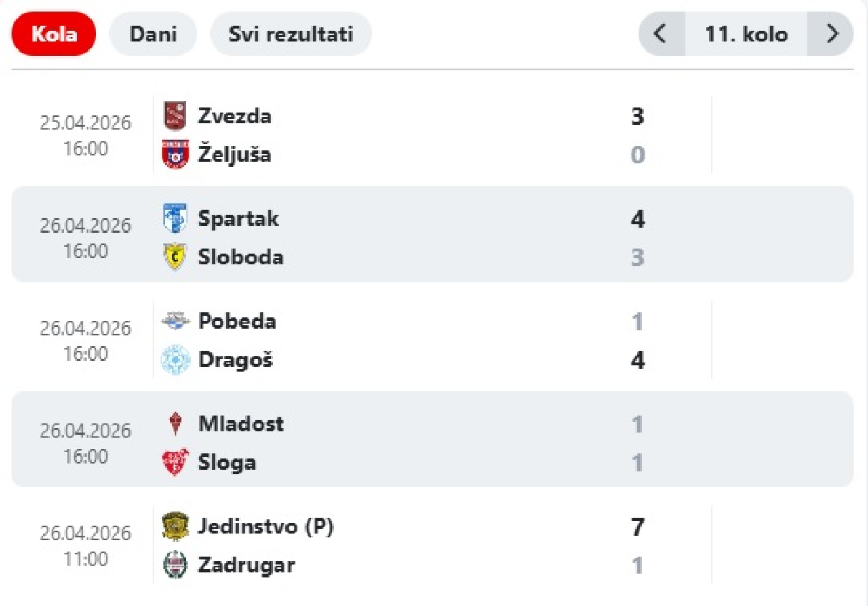Viewport: 868px width, 606px height.
Task: Click the Spartak club logo
Action: [x=175, y=218]
